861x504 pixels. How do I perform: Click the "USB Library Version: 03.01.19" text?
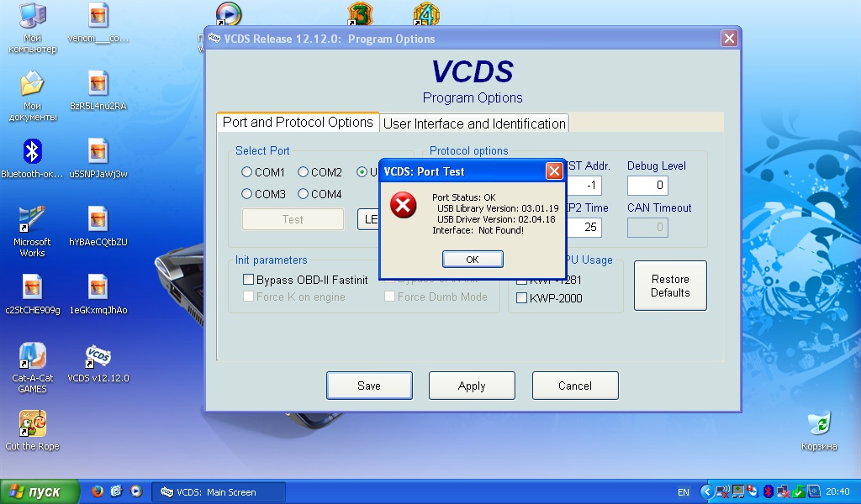pyautogui.click(x=498, y=208)
